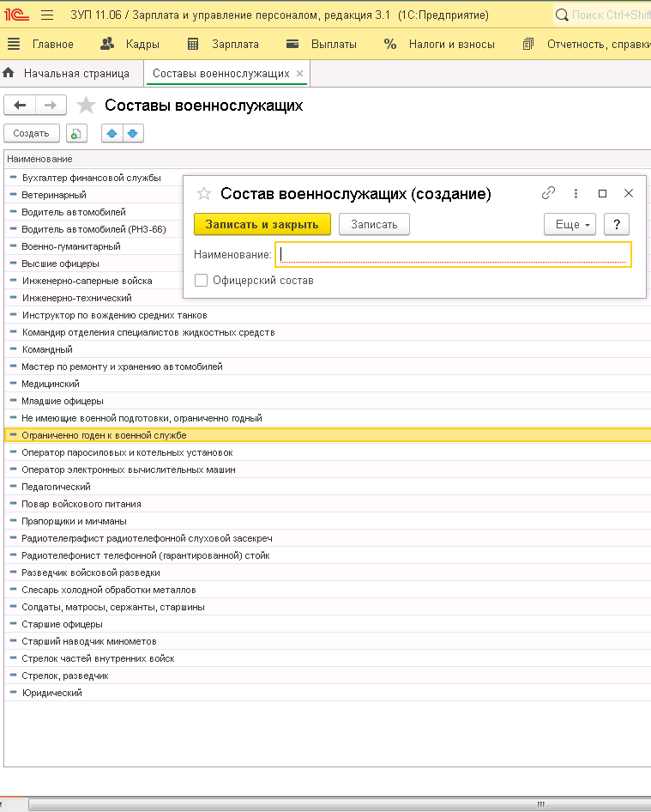This screenshot has width=651, height=812.
Task: Close the Состав военнослужащих creation dialog
Action: click(629, 193)
